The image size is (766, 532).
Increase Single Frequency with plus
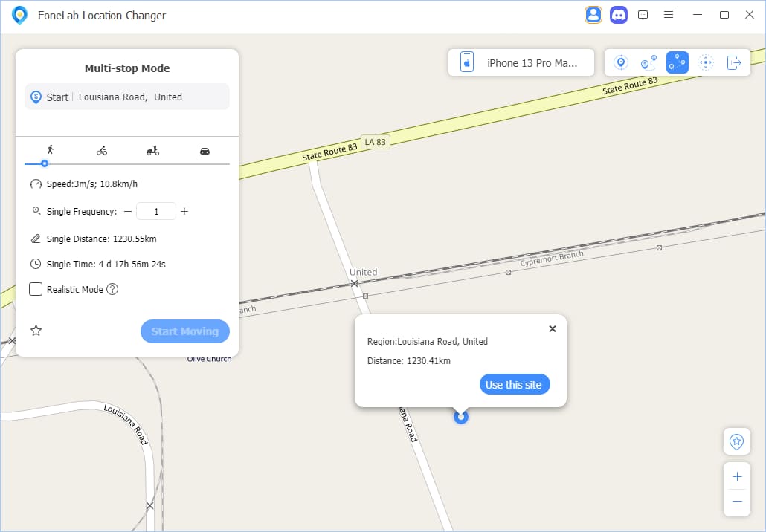click(x=184, y=211)
